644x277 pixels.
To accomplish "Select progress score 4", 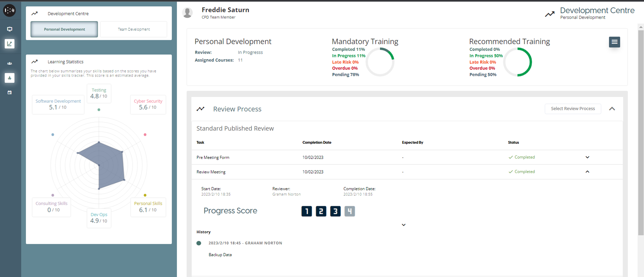I will coord(349,211).
